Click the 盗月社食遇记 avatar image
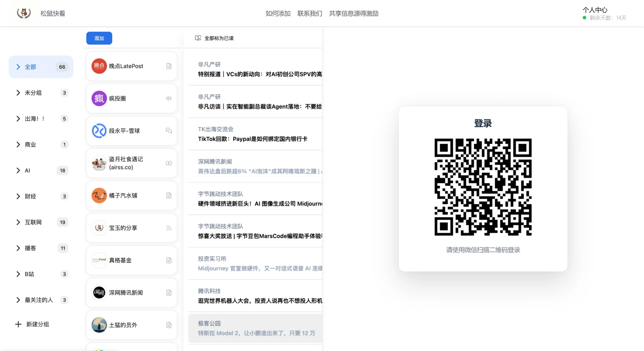 pyautogui.click(x=99, y=163)
